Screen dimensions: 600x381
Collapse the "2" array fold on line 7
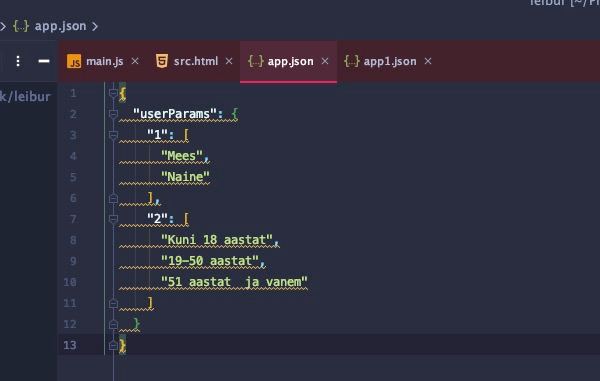pyautogui.click(x=113, y=219)
